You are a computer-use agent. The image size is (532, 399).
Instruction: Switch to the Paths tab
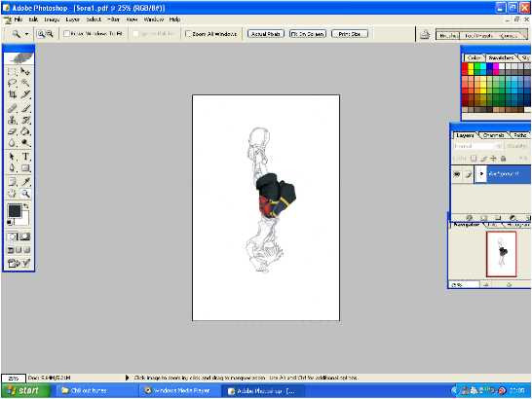(520, 135)
